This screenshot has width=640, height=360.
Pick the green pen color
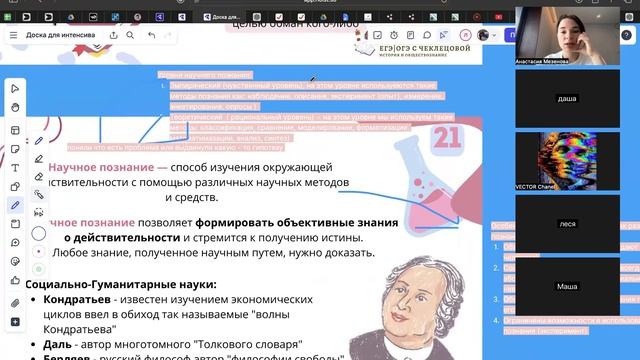[39, 269]
